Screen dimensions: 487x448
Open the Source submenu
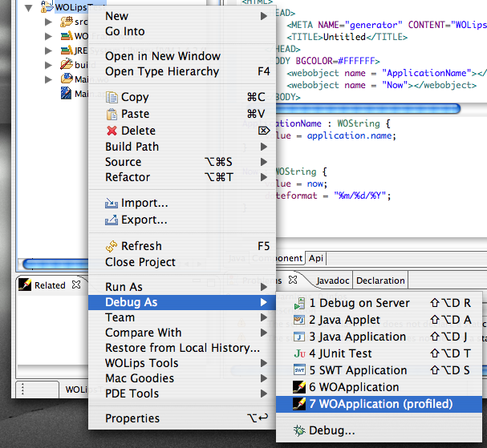[x=182, y=162]
